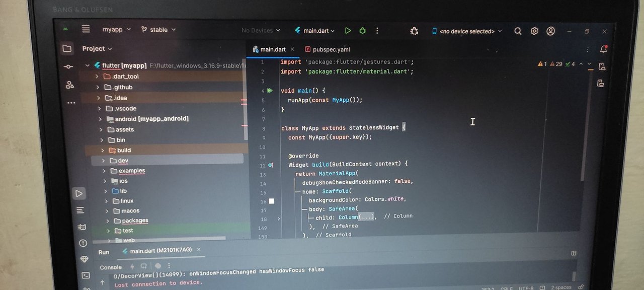Open the myapp project dropdown
The width and height of the screenshot is (644, 290).
point(116,30)
